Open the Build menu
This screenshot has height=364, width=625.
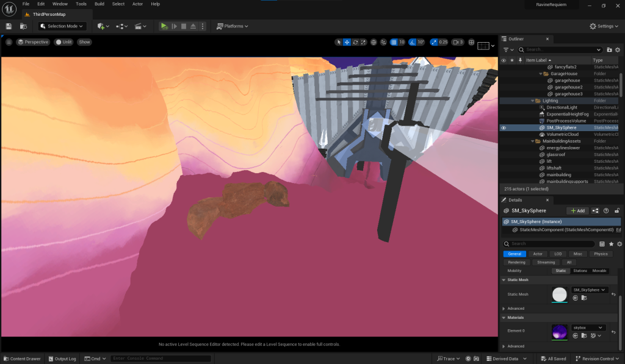99,4
